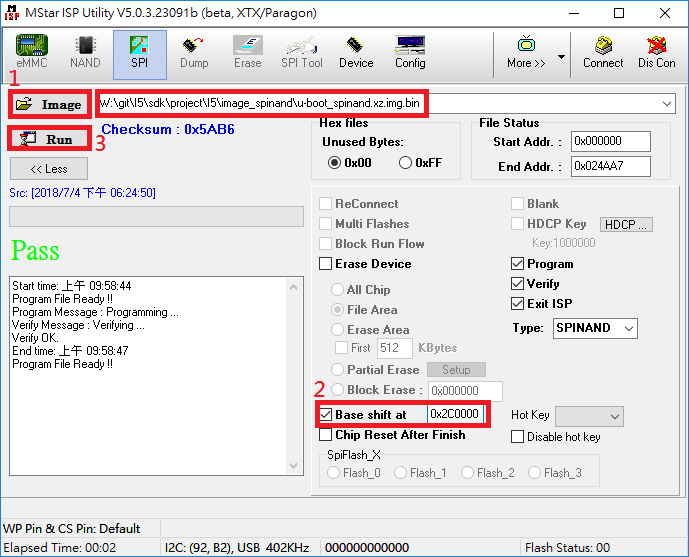This screenshot has width=689, height=557.
Task: Click the Connect icon
Action: tap(603, 52)
